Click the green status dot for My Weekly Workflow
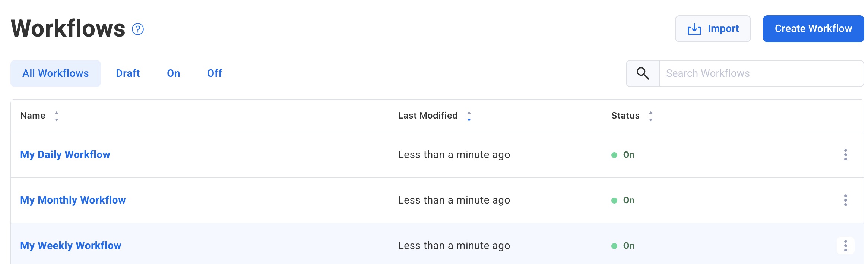The width and height of the screenshot is (868, 264). (x=614, y=246)
